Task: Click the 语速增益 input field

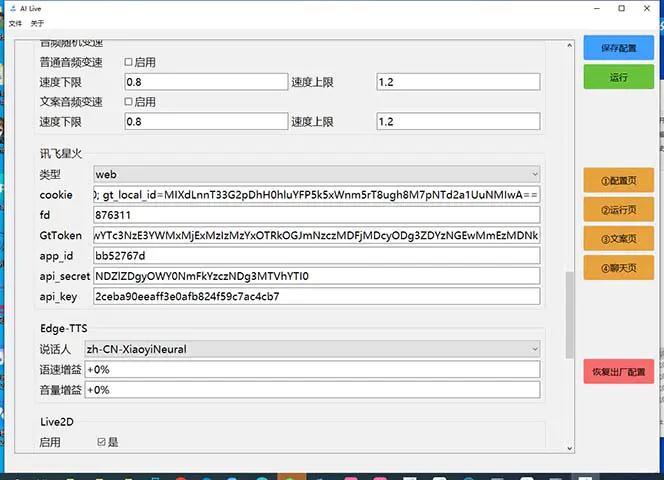Action: tap(312, 369)
